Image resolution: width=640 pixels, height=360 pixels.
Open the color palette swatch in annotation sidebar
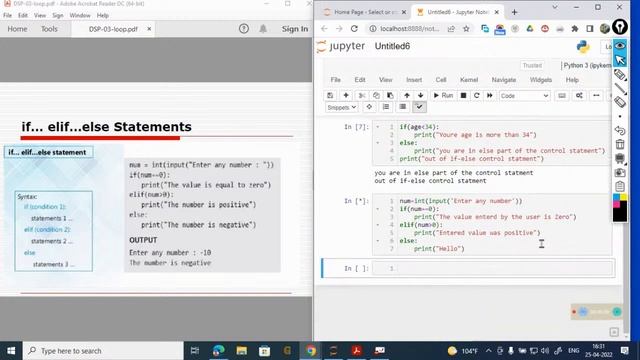click(620, 208)
